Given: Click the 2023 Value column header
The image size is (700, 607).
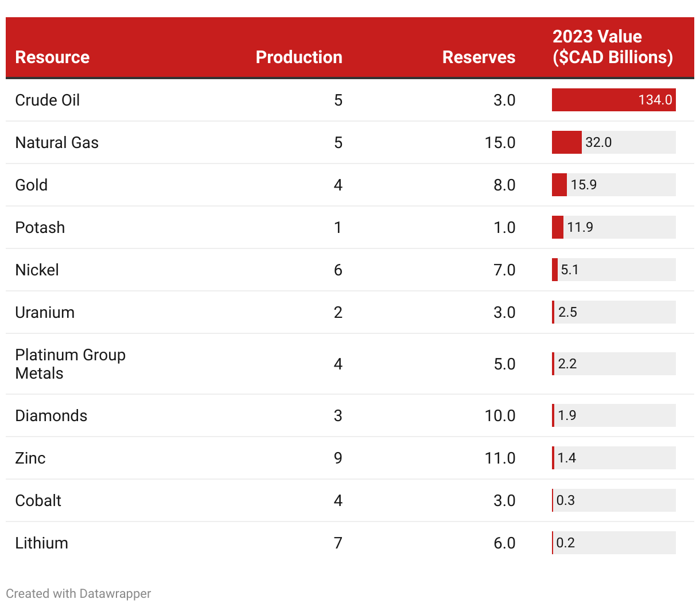Looking at the screenshot, I should (x=612, y=47).
